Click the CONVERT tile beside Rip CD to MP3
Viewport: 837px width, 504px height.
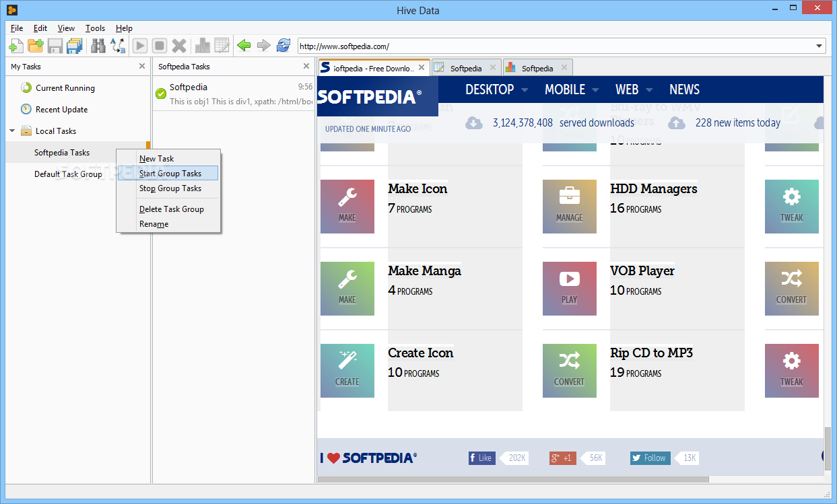pyautogui.click(x=570, y=371)
